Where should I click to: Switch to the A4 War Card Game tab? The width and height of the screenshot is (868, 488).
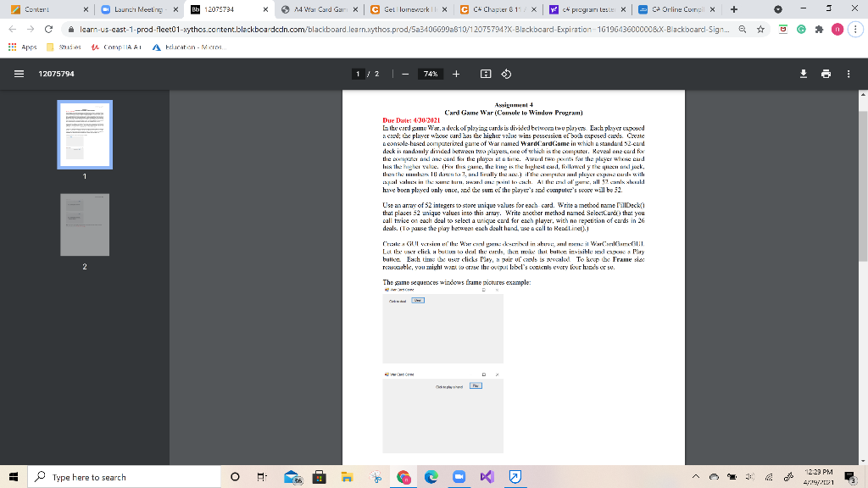319,9
